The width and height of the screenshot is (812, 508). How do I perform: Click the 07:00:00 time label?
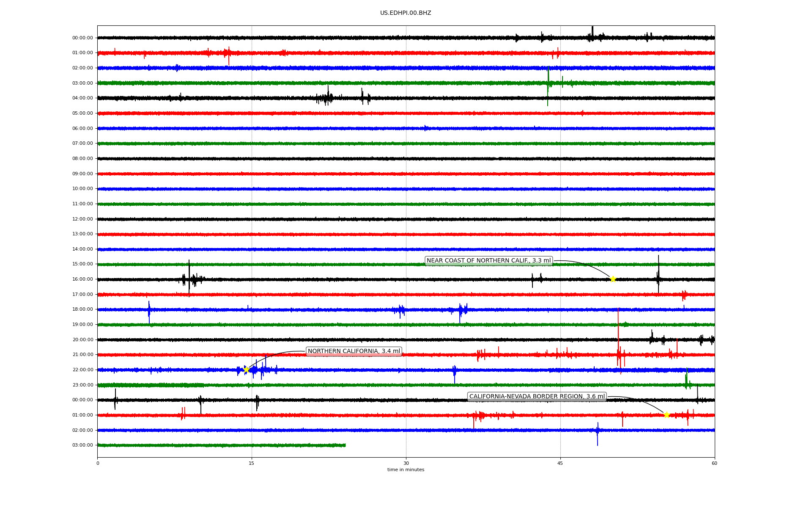click(82, 144)
